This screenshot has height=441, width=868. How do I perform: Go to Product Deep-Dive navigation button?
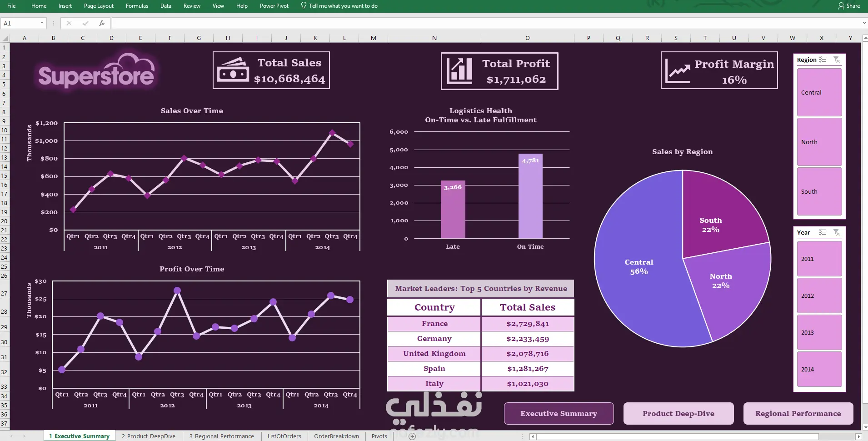coord(678,413)
